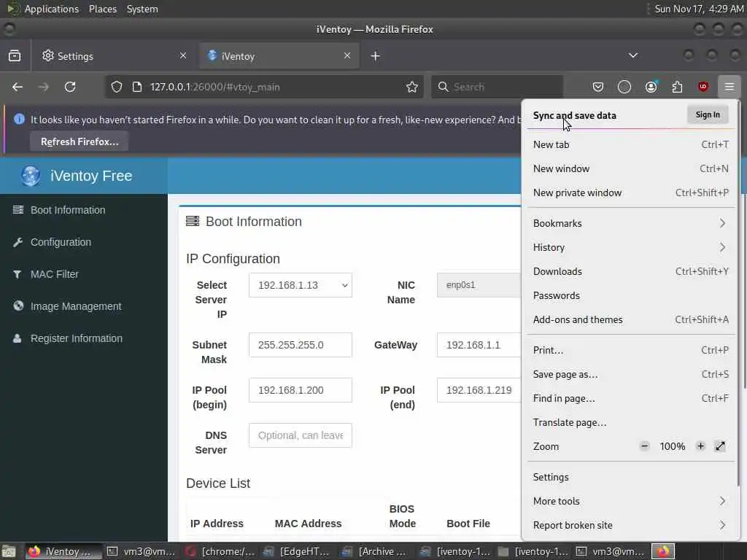This screenshot has width=747, height=560.
Task: Click the IP Pool begin field
Action: [300, 390]
